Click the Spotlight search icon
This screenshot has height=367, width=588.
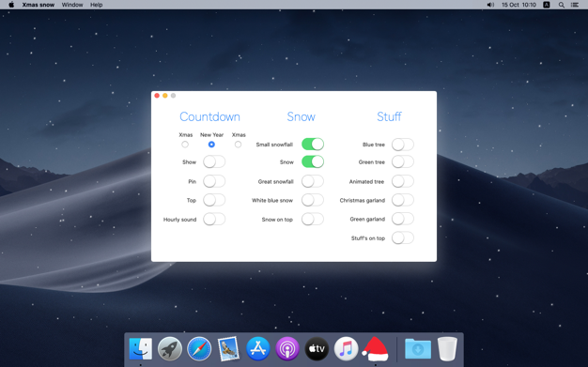point(562,5)
